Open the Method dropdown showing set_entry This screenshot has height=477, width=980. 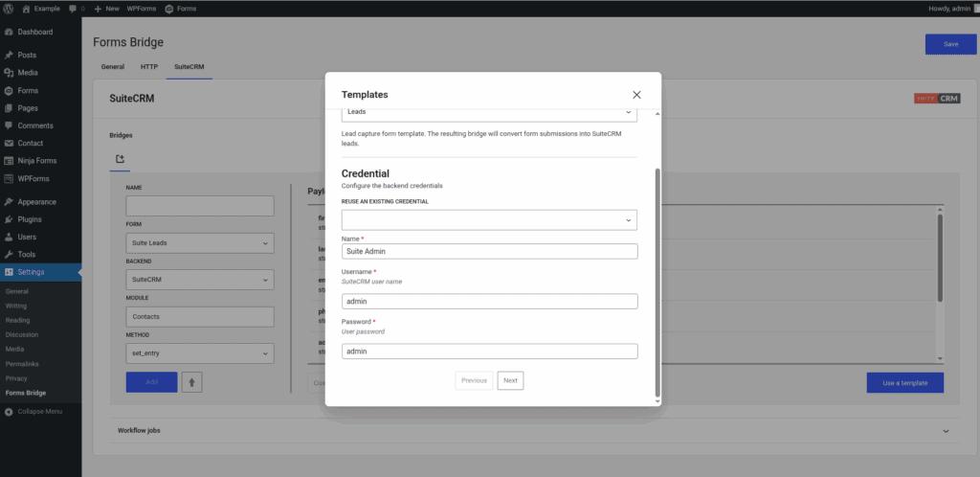[x=200, y=353]
